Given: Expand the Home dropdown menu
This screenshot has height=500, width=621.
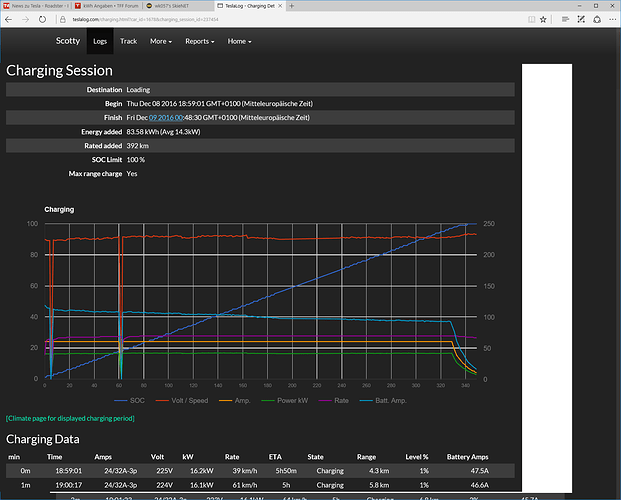Looking at the screenshot, I should pyautogui.click(x=239, y=41).
